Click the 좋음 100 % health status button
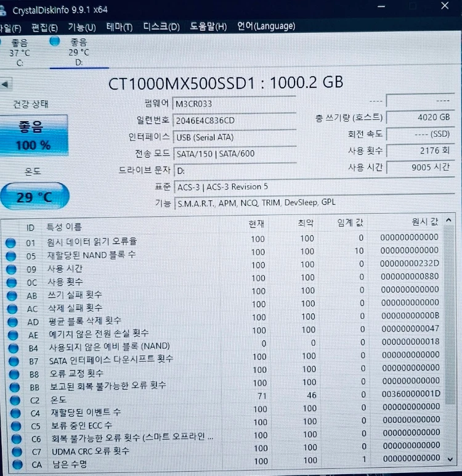Image resolution: width=462 pixels, height=476 pixels. [33, 136]
